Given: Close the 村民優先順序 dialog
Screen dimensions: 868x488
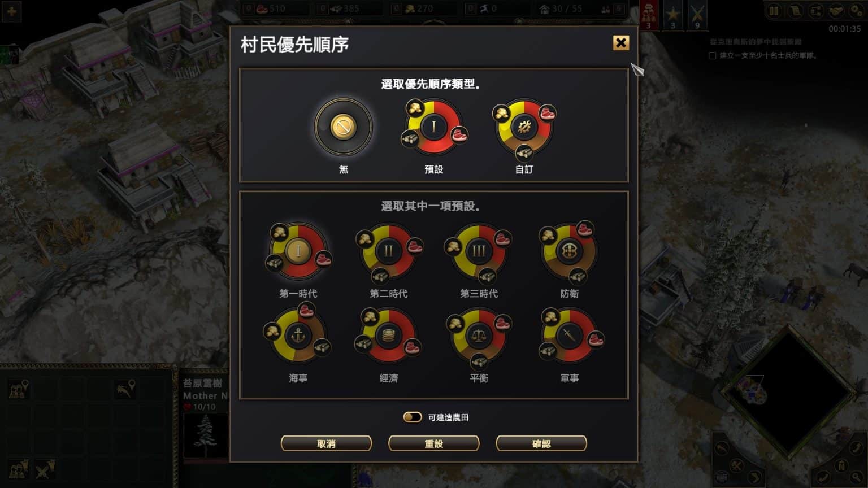Looking at the screenshot, I should coord(620,42).
